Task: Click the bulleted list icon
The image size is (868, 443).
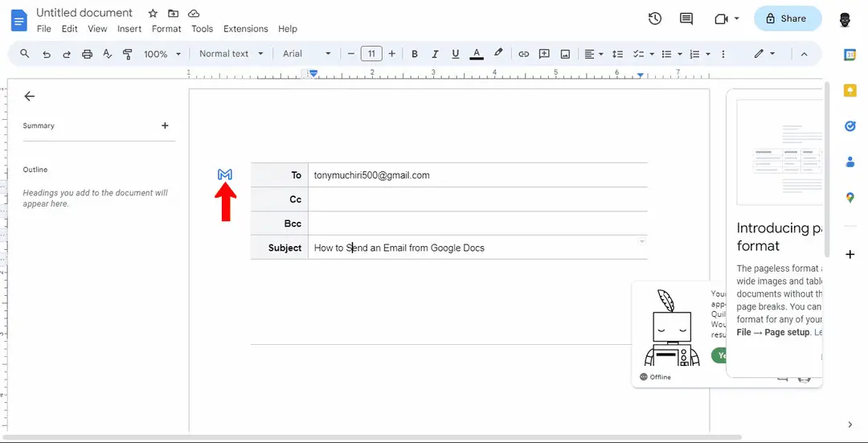Action: tap(667, 54)
